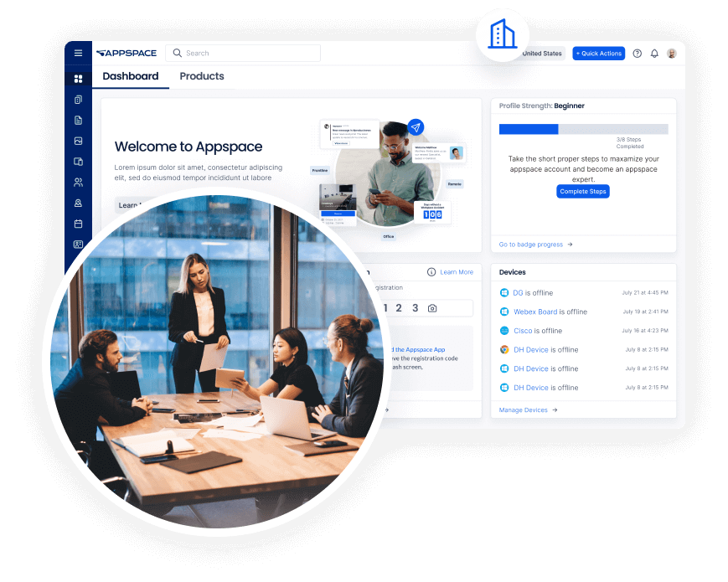Switch to the Dashboard tab

point(131,76)
